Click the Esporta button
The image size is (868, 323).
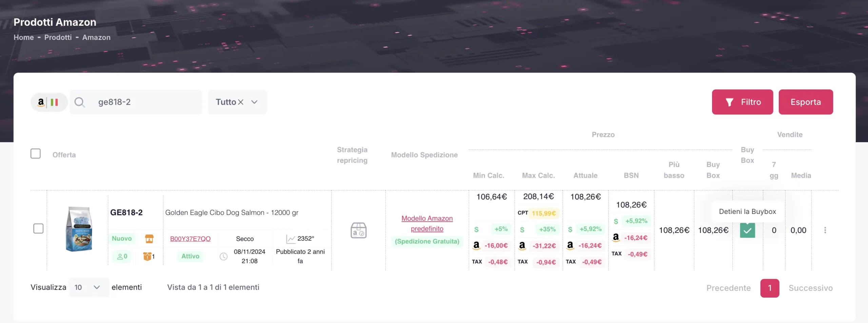pyautogui.click(x=806, y=102)
